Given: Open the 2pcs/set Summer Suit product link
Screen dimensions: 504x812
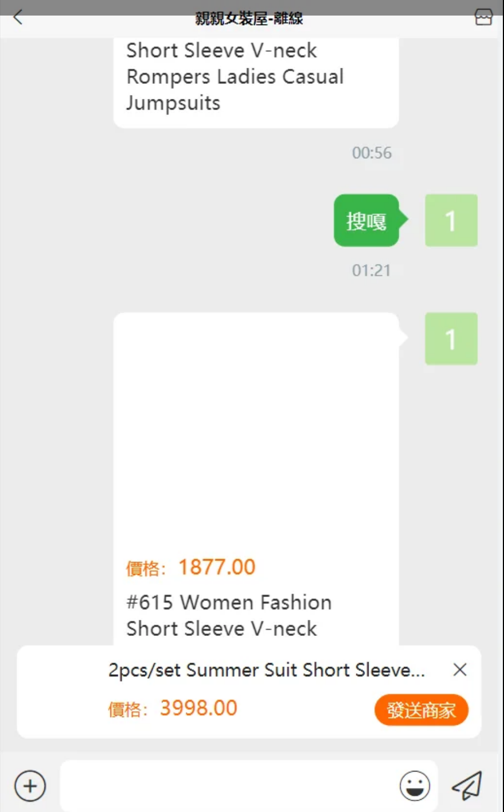Looking at the screenshot, I should [x=266, y=670].
